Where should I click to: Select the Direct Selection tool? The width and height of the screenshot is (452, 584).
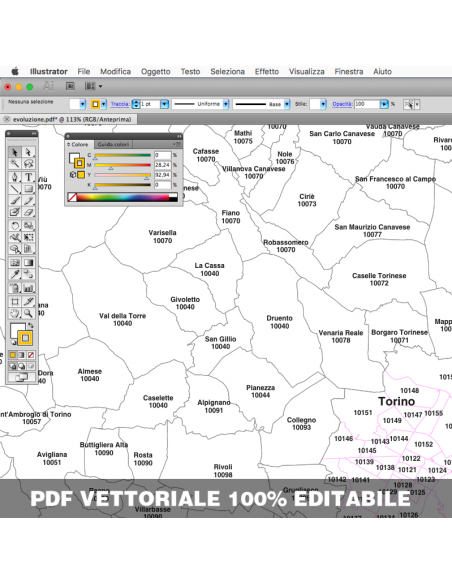tap(28, 152)
